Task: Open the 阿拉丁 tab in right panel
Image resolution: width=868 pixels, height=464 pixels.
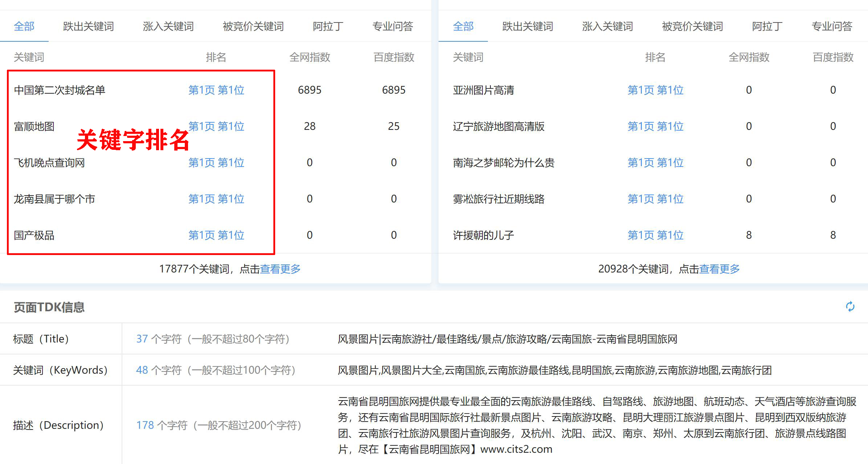Action: click(x=767, y=26)
